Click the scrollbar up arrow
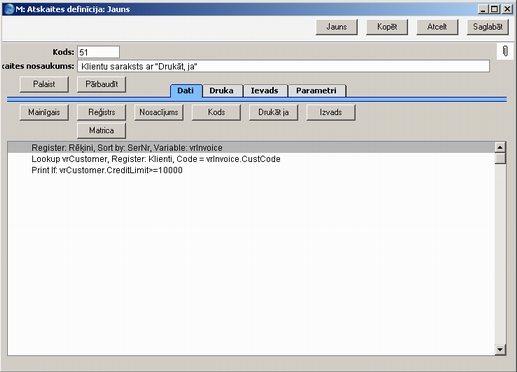517x372 pixels. (x=500, y=147)
